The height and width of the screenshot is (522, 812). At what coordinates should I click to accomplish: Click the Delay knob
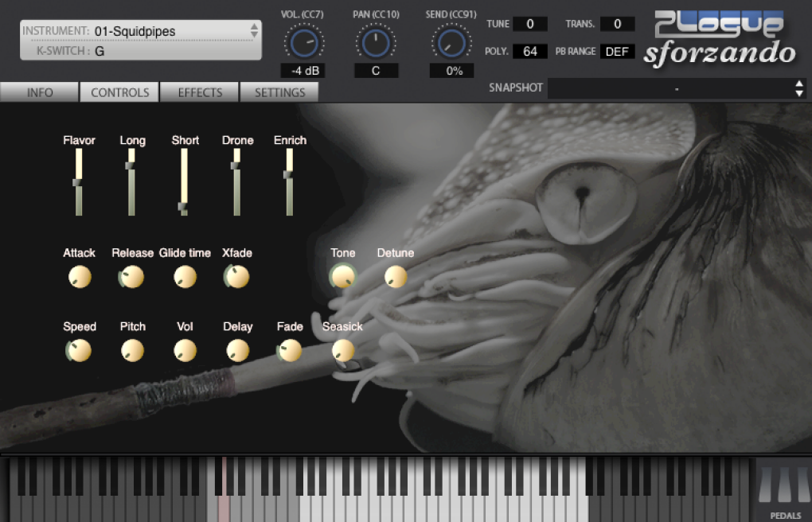pyautogui.click(x=238, y=351)
